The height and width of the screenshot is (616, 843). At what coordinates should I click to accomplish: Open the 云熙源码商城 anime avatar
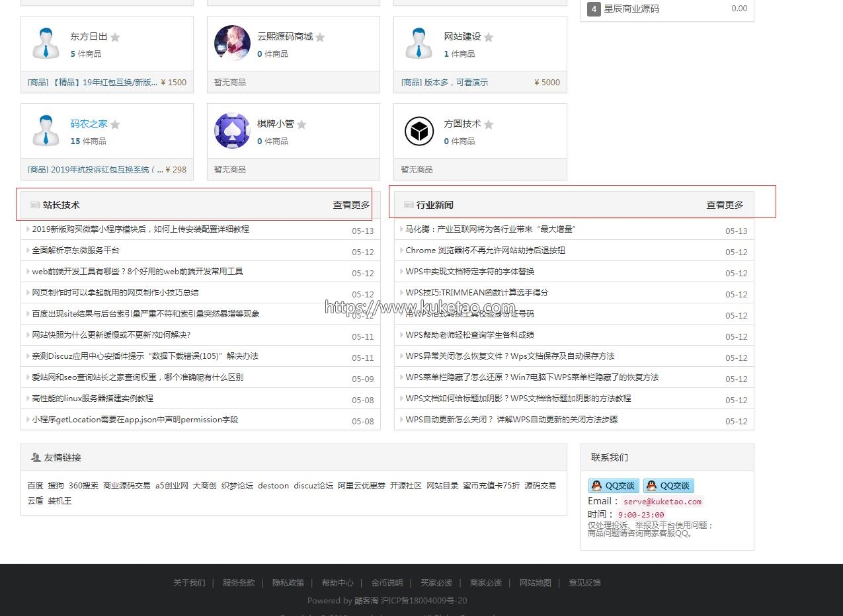click(x=232, y=44)
